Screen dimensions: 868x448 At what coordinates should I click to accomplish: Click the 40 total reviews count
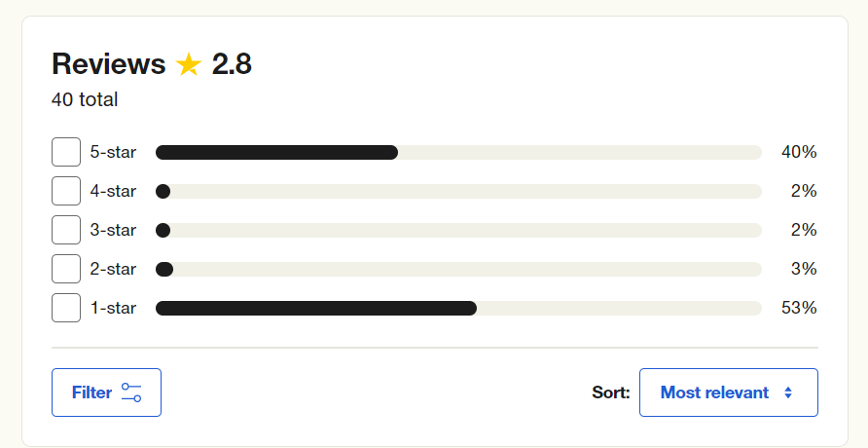pyautogui.click(x=85, y=99)
